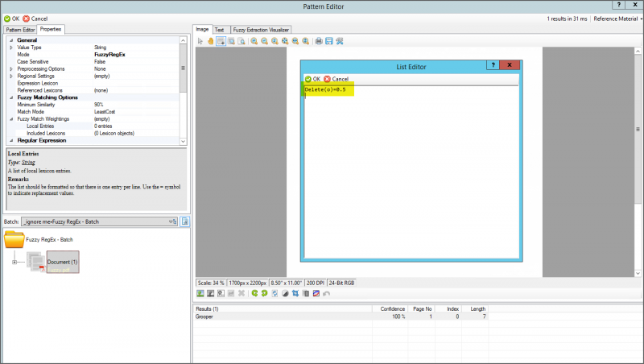Open help in the List Editor title bar
644x364 pixels.
pyautogui.click(x=493, y=65)
